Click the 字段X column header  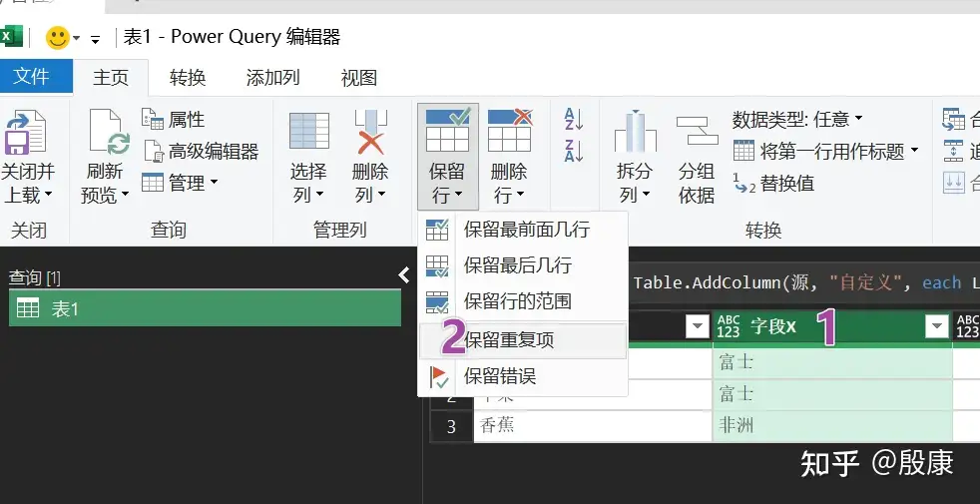coord(832,325)
